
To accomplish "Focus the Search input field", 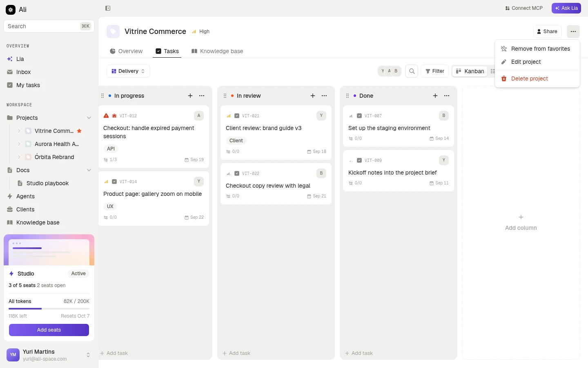I will click(49, 26).
